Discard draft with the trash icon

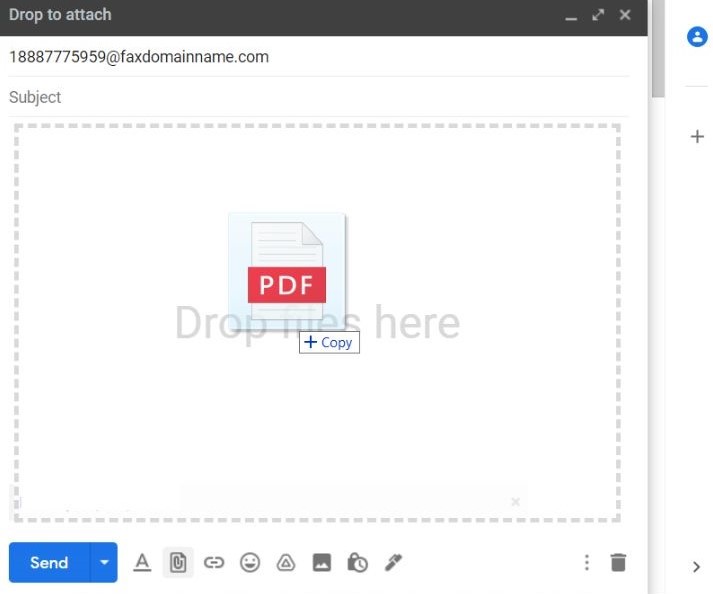tap(618, 563)
